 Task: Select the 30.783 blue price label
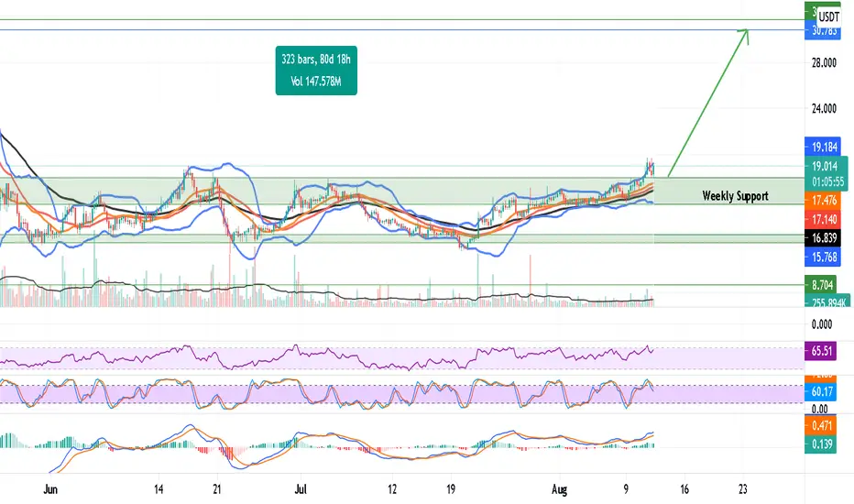coord(823,31)
